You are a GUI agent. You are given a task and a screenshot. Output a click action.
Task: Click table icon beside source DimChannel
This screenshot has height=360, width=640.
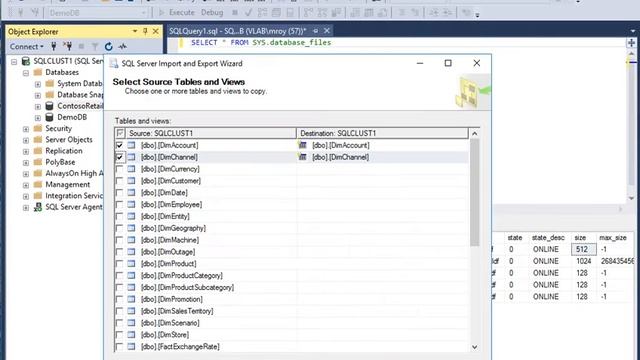pyautogui.click(x=131, y=157)
